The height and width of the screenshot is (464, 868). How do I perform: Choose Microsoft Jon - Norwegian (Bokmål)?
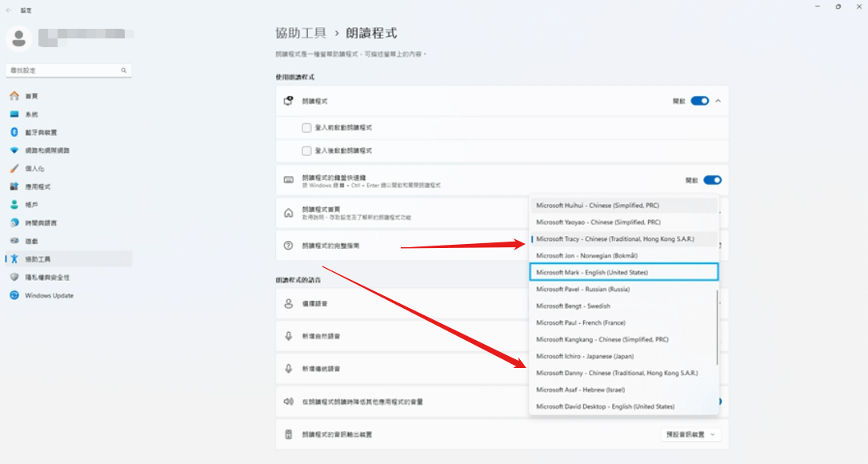coord(624,256)
